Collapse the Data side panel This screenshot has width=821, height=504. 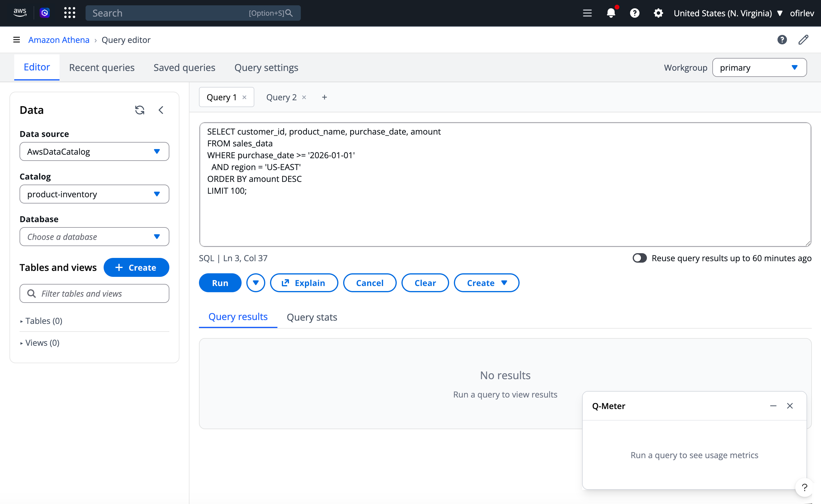[161, 110]
